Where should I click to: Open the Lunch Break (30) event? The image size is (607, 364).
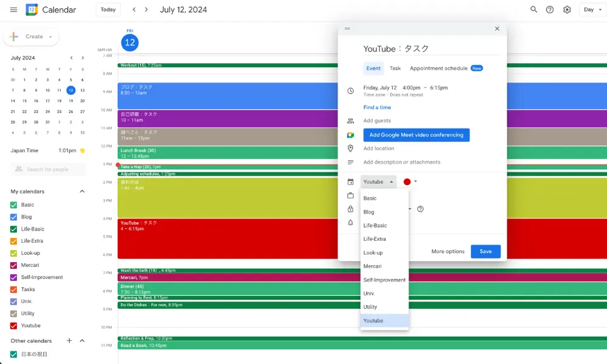(x=228, y=153)
